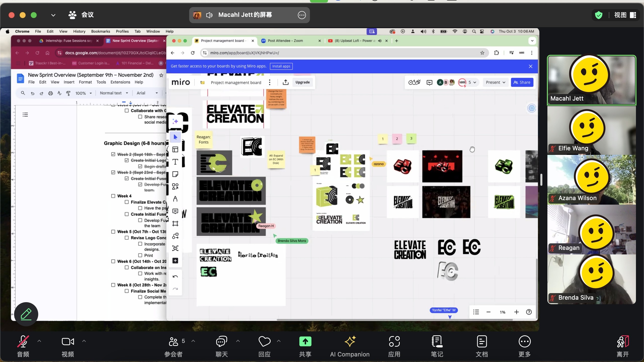This screenshot has width=644, height=362.
Task: Toggle the Print checkbox
Action: tap(140, 255)
